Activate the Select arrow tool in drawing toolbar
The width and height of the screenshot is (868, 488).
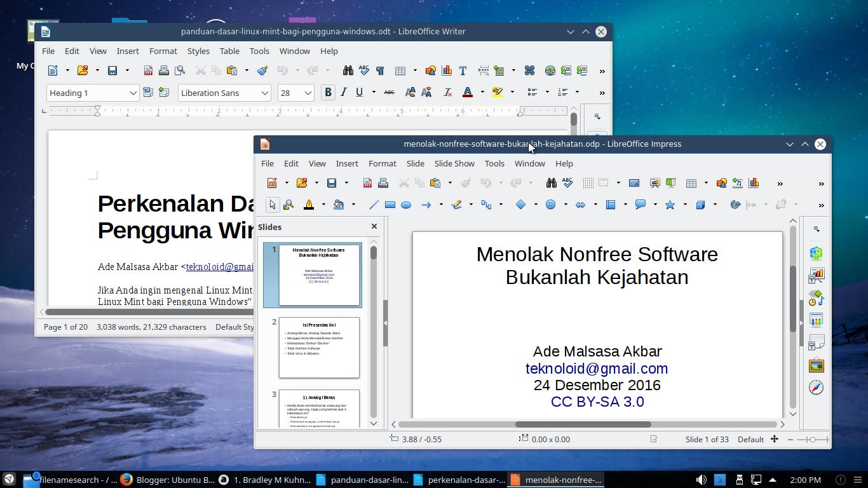[x=271, y=205]
